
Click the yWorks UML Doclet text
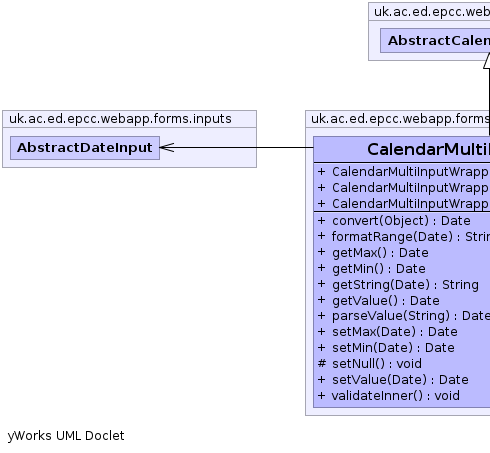pyautogui.click(x=66, y=436)
